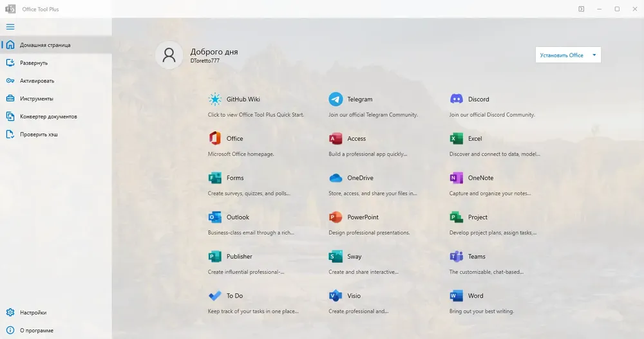Click 'Business-class email through a rich...' text
Screen dimensions: 644x339
251,233
